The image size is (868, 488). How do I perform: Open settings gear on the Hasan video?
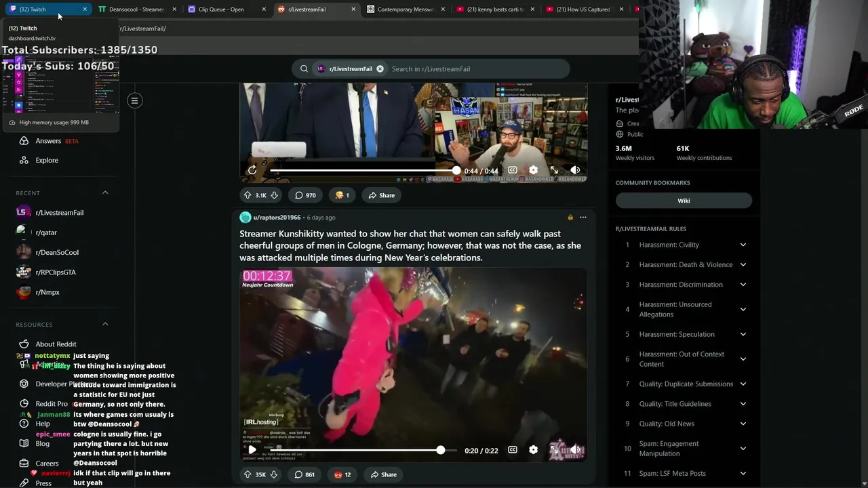point(533,170)
